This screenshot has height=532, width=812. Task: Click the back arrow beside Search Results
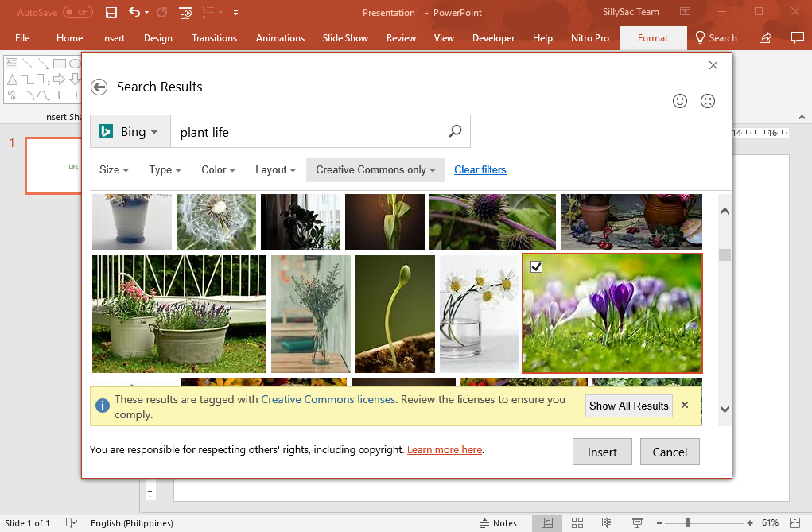coord(99,87)
